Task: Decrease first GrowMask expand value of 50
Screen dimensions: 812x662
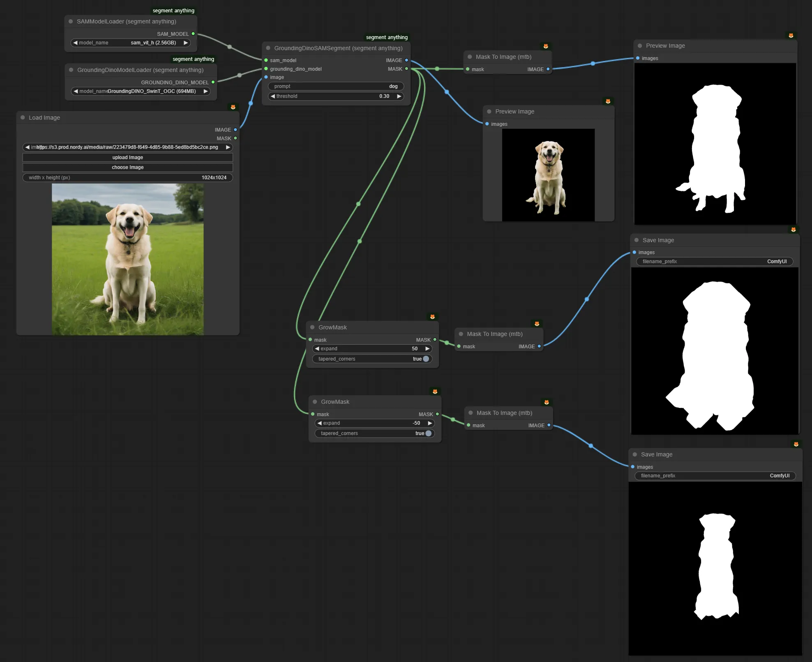Action: [317, 349]
